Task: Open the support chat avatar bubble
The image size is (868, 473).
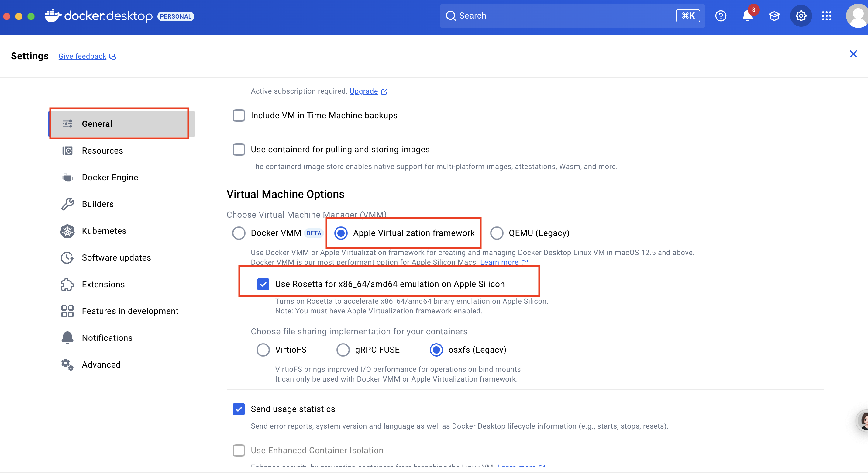Action: point(863,420)
